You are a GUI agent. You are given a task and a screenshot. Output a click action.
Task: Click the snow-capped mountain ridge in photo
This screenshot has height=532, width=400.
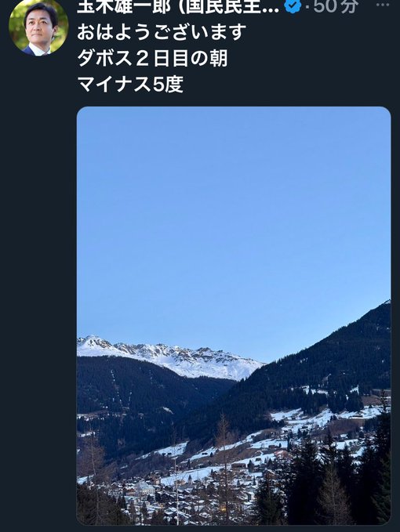[169, 356]
